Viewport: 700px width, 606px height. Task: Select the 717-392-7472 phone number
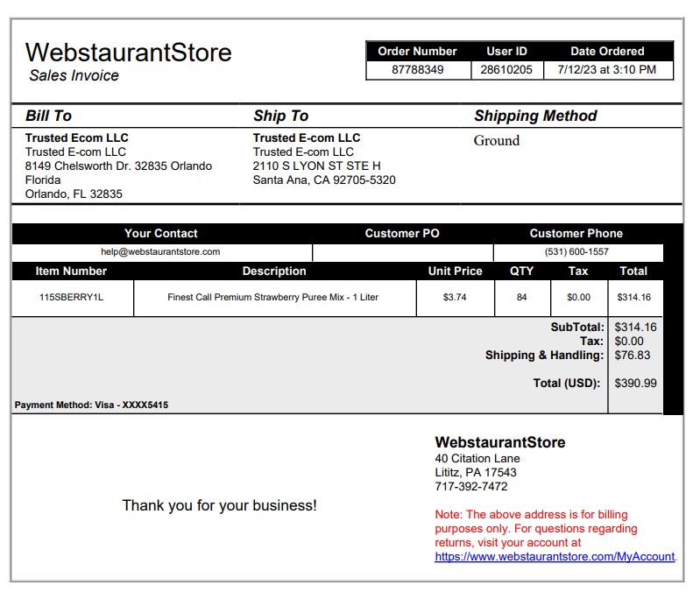pos(471,486)
